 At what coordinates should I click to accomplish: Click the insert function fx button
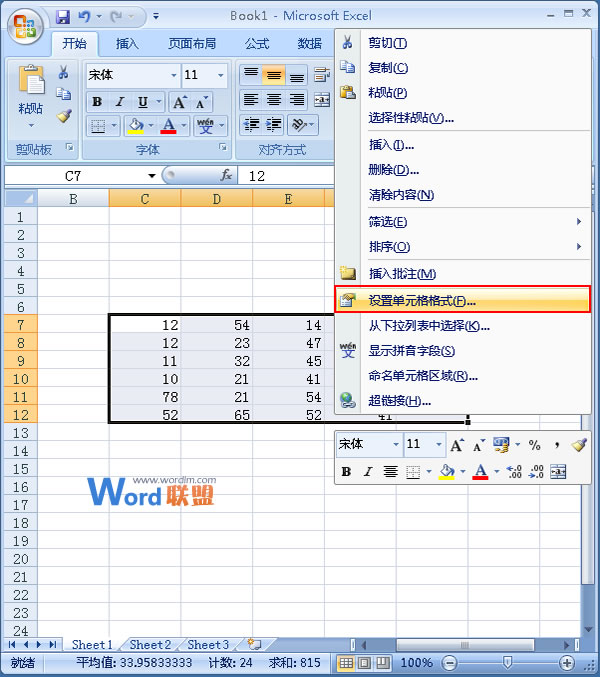click(226, 175)
